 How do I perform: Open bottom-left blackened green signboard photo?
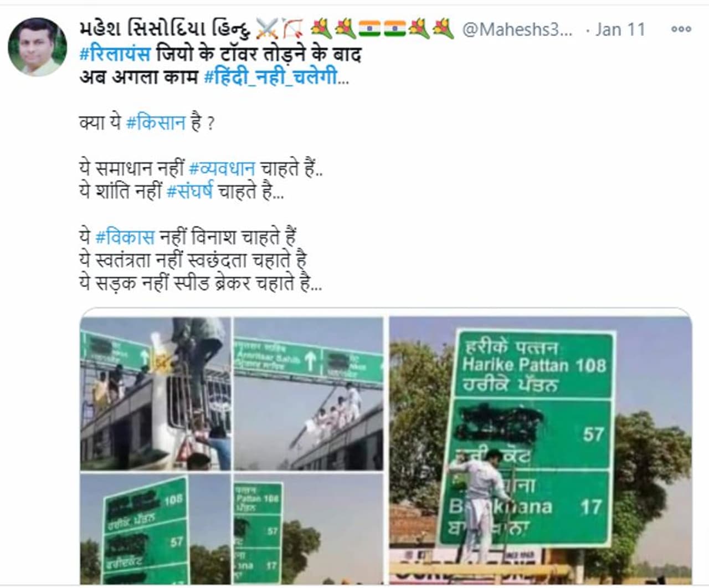[x=156, y=529]
